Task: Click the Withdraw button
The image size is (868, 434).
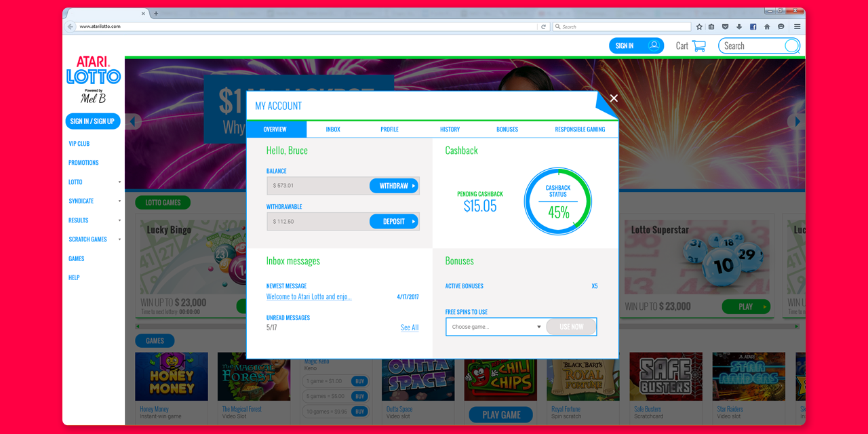Action: [394, 186]
